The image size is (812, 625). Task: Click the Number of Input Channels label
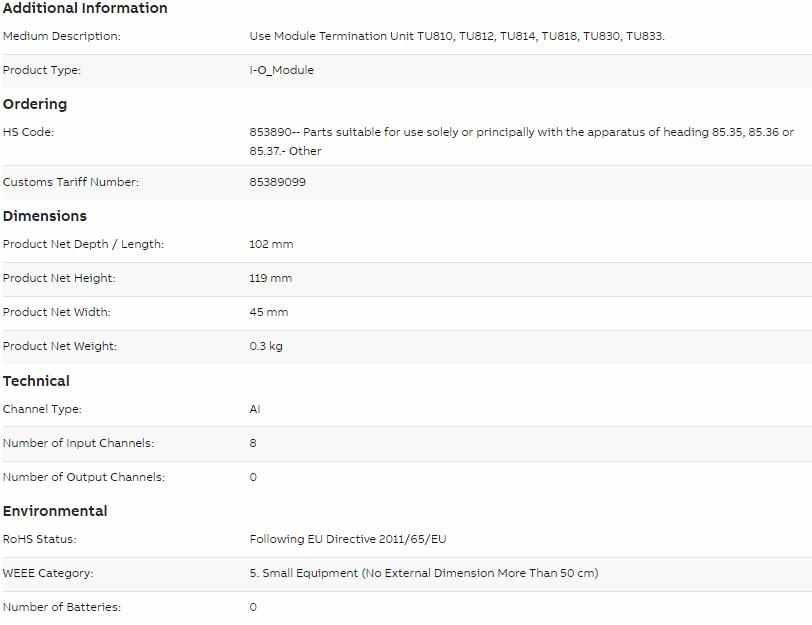coord(78,443)
